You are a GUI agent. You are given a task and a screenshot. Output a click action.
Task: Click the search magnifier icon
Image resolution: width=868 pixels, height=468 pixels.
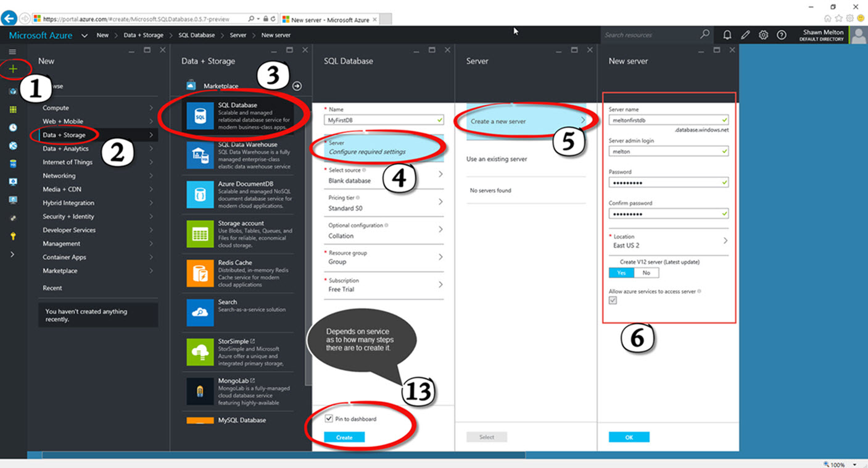705,35
